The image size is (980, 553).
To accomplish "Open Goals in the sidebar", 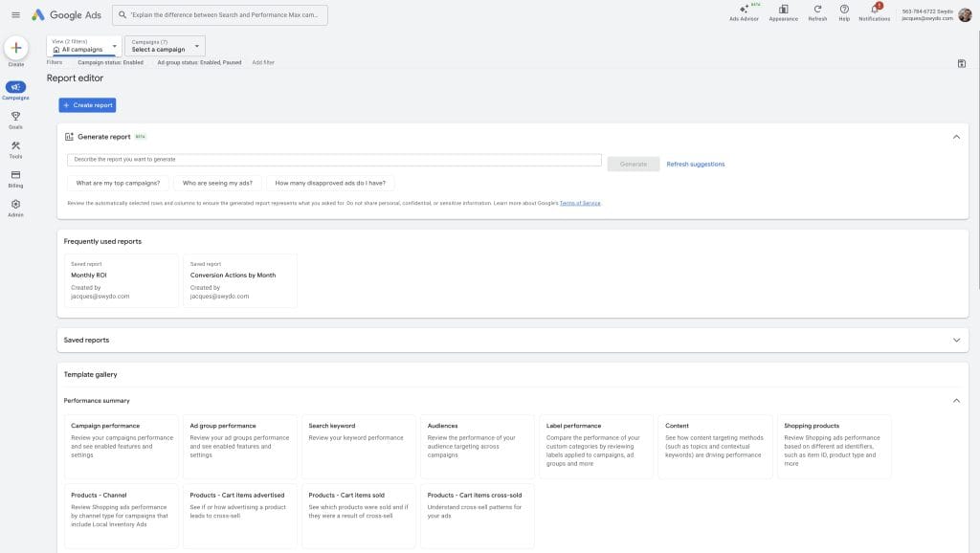I will click(x=15, y=119).
